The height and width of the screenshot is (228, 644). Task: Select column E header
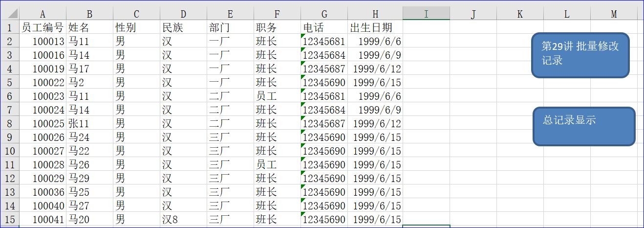pyautogui.click(x=231, y=14)
